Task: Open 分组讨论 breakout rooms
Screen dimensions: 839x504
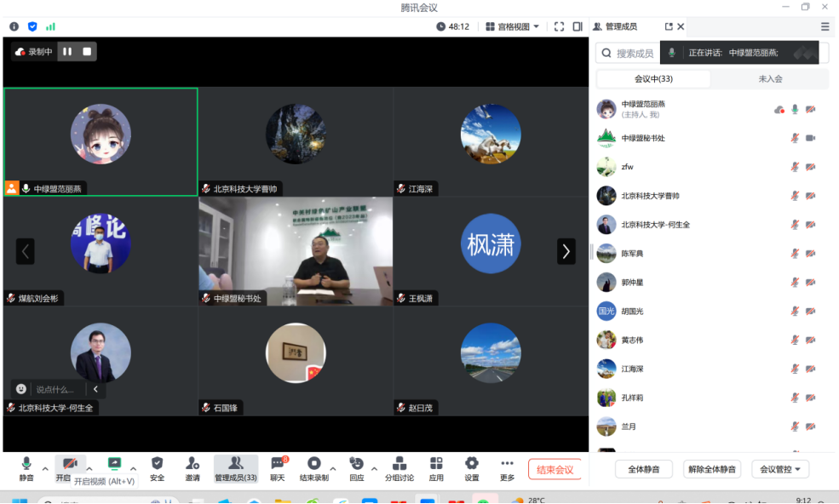Action: (399, 469)
